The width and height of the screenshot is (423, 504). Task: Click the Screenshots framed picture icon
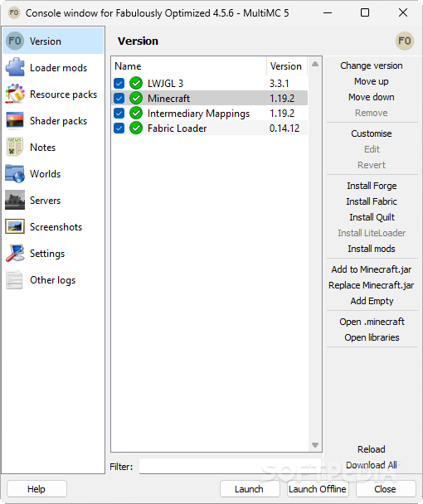pyautogui.click(x=15, y=226)
